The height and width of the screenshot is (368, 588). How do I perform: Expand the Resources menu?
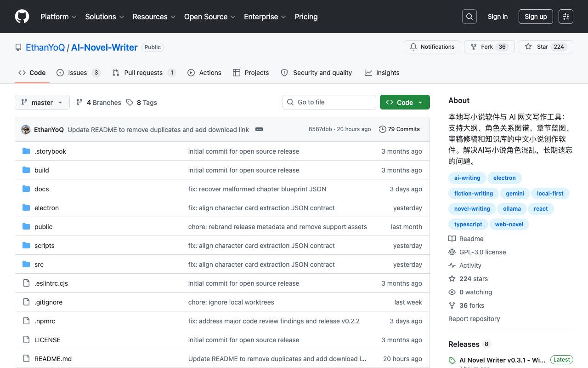(x=154, y=17)
